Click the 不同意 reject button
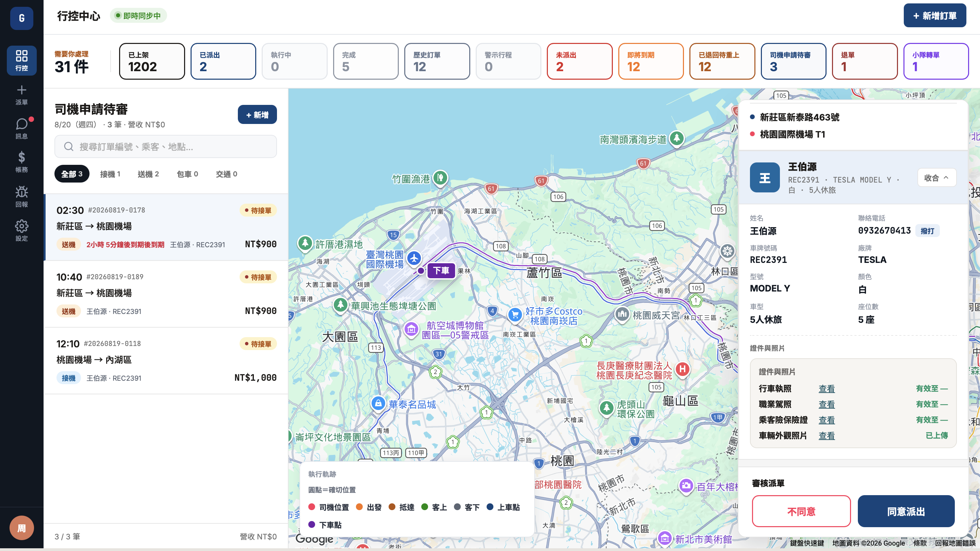This screenshot has width=980, height=551. click(801, 511)
